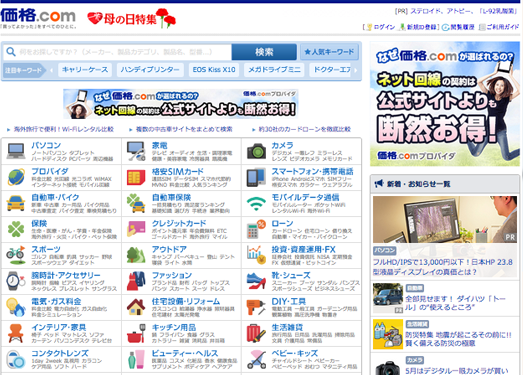The height and width of the screenshot is (375, 523).
Task: Click the wristwatch icon for 腕時計・アクセサリー
Action: point(16,281)
